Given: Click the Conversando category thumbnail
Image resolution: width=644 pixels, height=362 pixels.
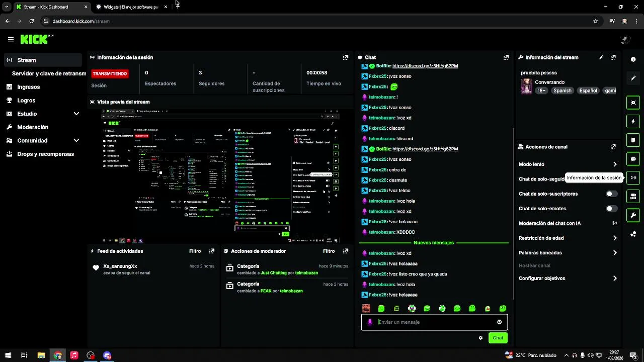Looking at the screenshot, I should (x=526, y=86).
